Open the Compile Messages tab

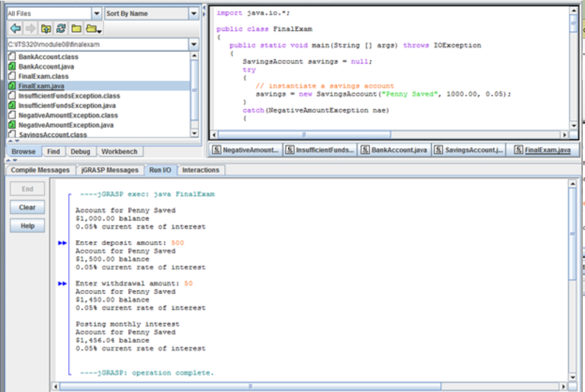point(40,170)
